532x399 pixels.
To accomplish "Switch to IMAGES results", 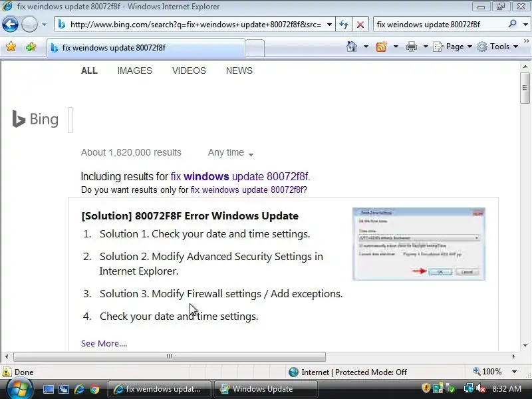I will pos(135,70).
